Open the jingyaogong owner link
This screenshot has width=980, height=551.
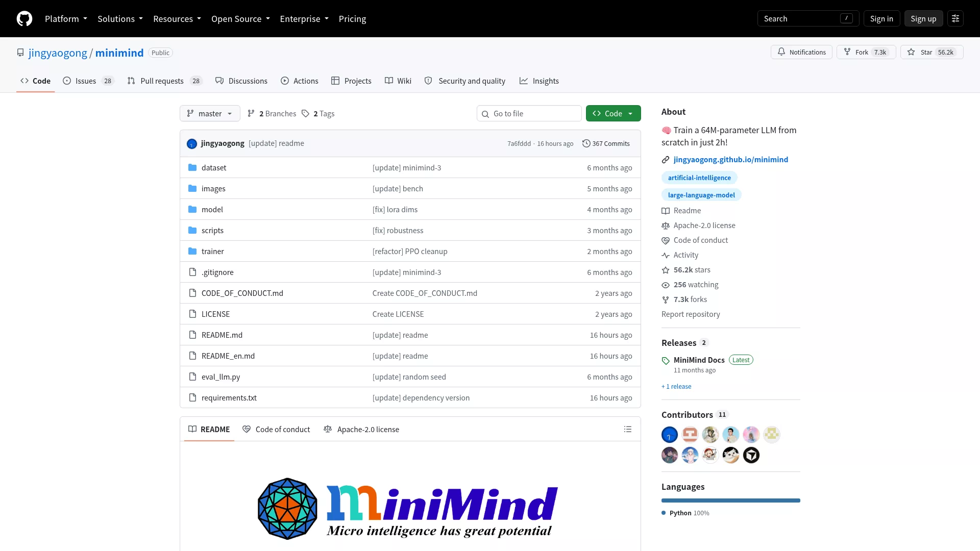pyautogui.click(x=58, y=53)
